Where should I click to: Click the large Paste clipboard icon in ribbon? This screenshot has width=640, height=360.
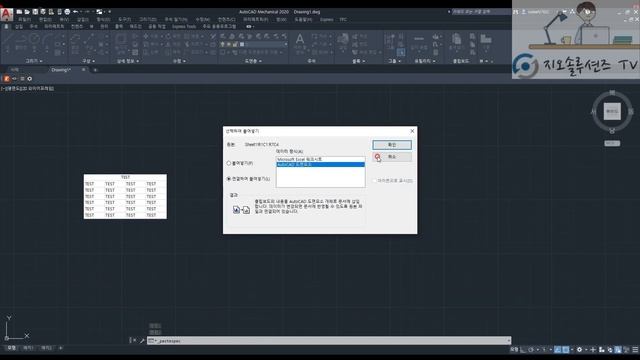[456, 40]
